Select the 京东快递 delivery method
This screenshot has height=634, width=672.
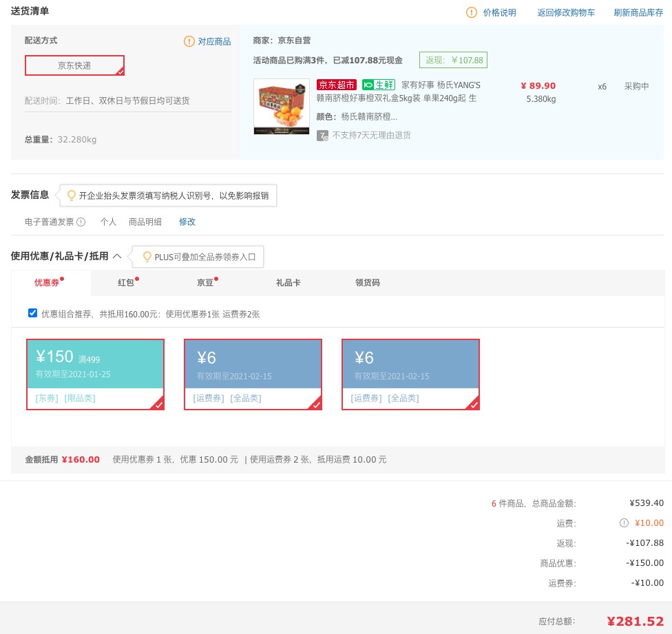(74, 65)
